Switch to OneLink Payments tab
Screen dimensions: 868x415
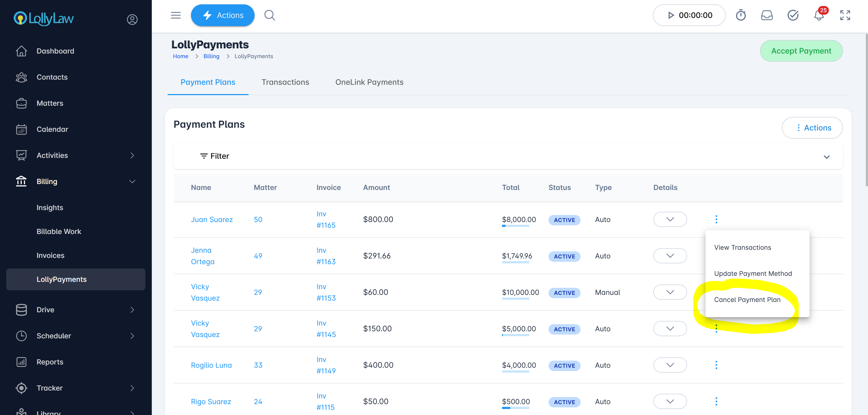[x=369, y=82]
